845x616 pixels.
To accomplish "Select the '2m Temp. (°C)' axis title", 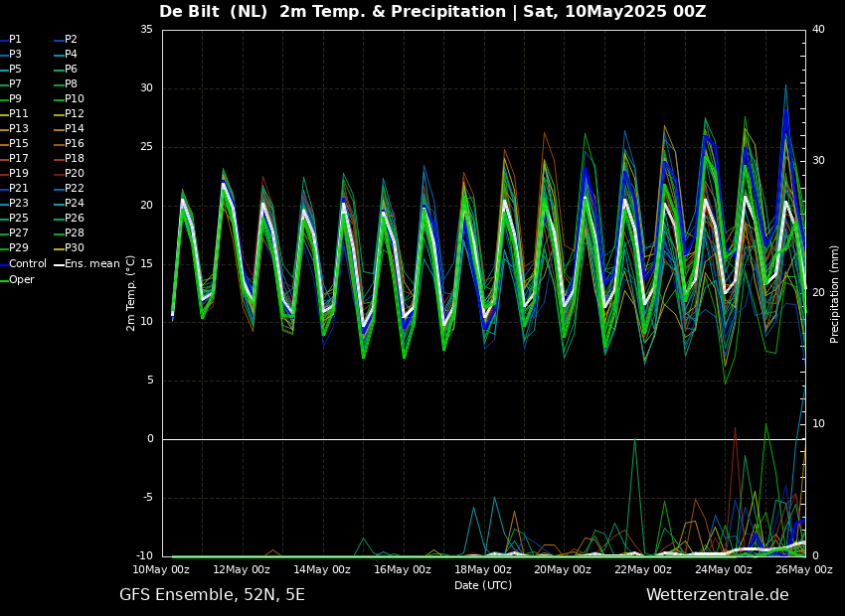I will tap(131, 293).
